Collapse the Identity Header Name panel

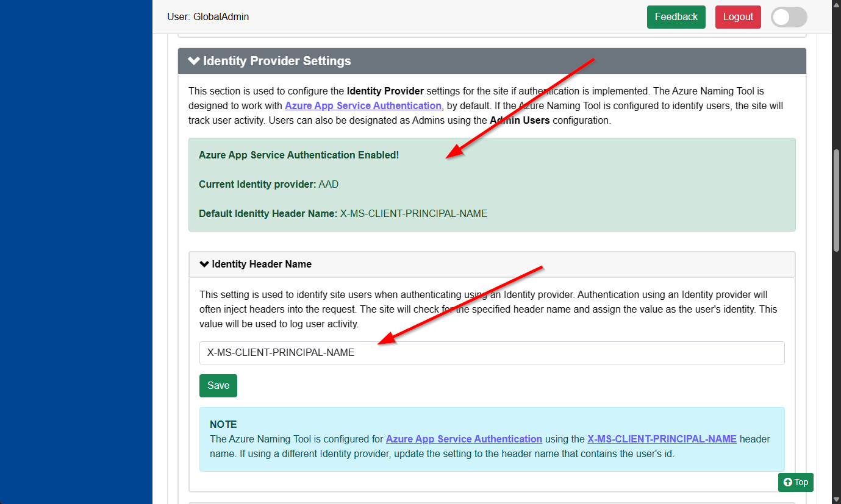[x=492, y=264]
